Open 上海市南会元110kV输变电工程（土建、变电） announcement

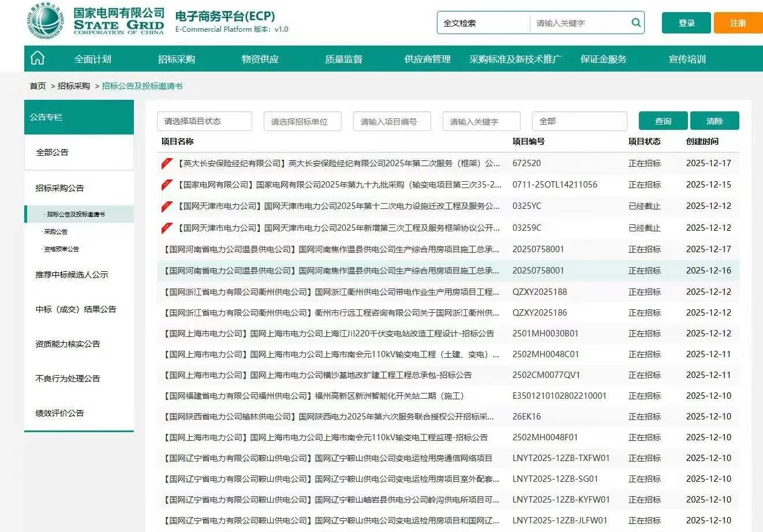coord(331,354)
